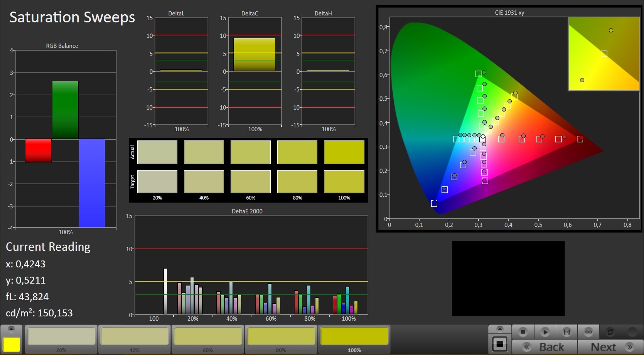Select the 80% saturation patch in bottom strip
Image resolution: width=644 pixels, height=355 pixels.
pyautogui.click(x=281, y=336)
